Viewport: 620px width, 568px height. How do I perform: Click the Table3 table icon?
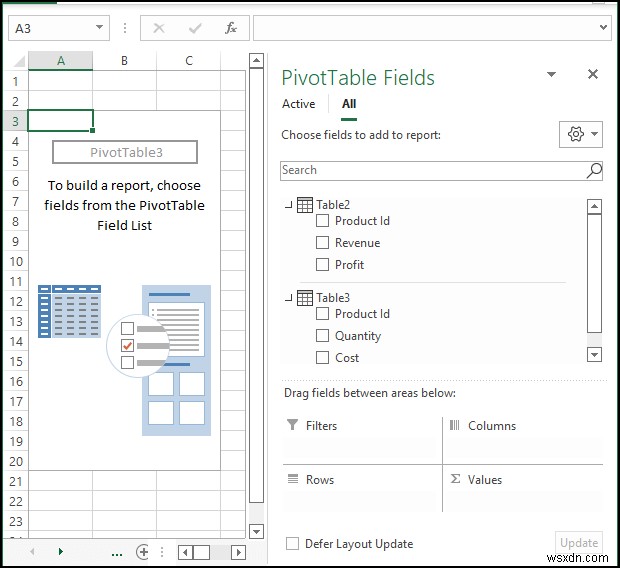(x=304, y=298)
